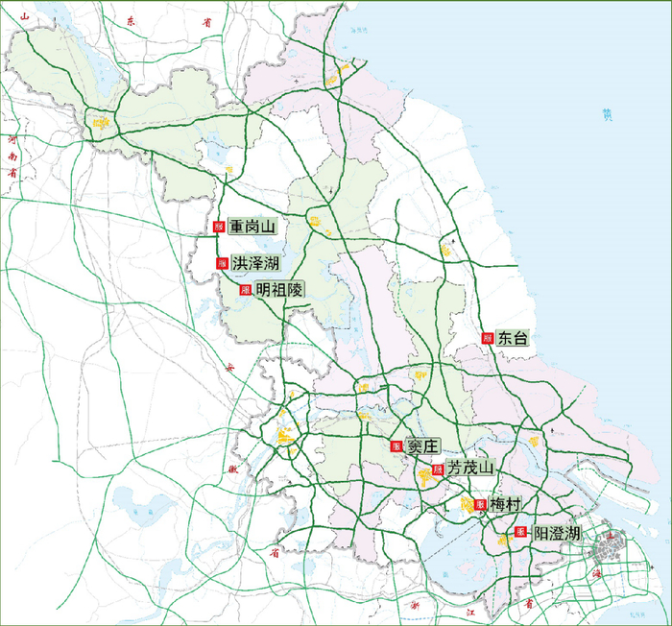Click the red service-area icon beside 阳澄湖
Screen dimensions: 672x626
coord(520,532)
